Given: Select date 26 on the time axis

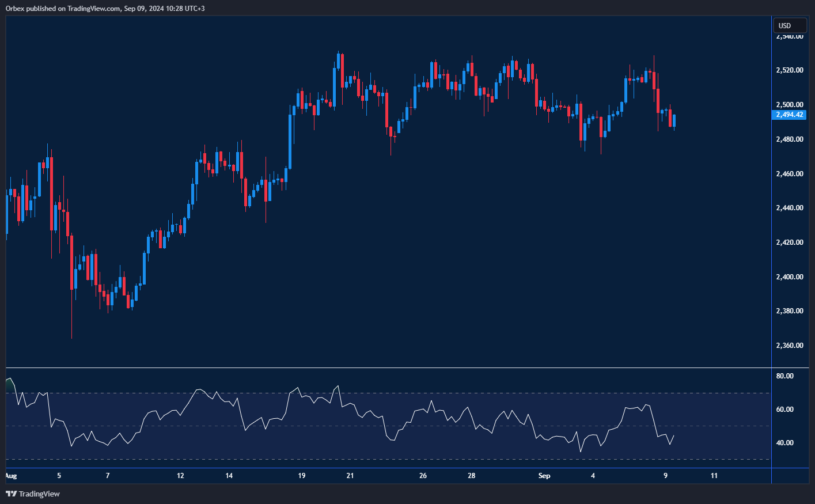Looking at the screenshot, I should click(x=423, y=476).
